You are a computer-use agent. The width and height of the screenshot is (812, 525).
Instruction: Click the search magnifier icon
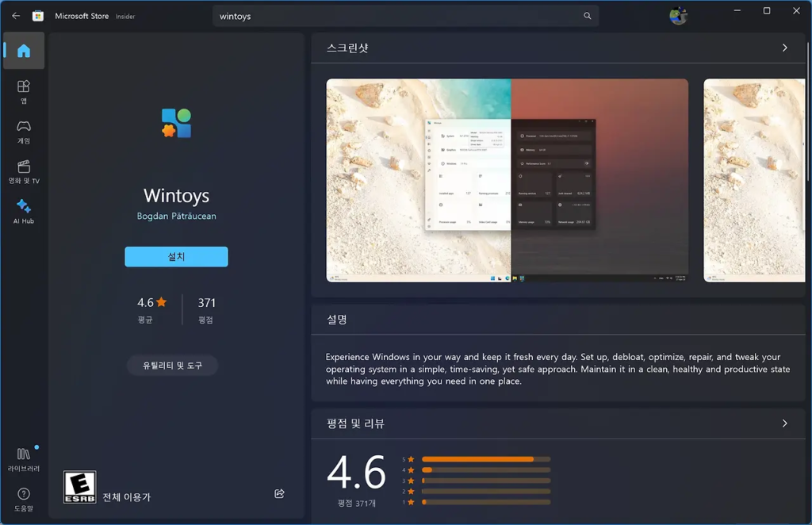pos(588,16)
